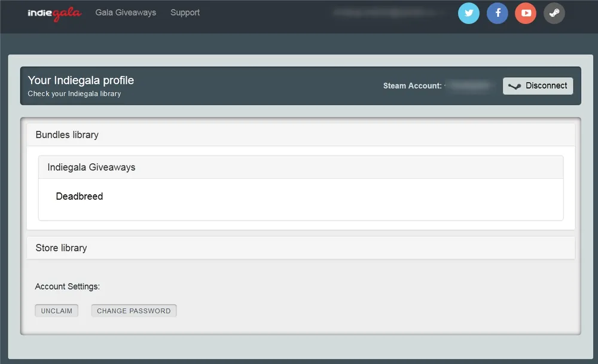Viewport: 598px width, 364px height.
Task: Open the Indiegala Twitter page icon
Action: coord(469,13)
